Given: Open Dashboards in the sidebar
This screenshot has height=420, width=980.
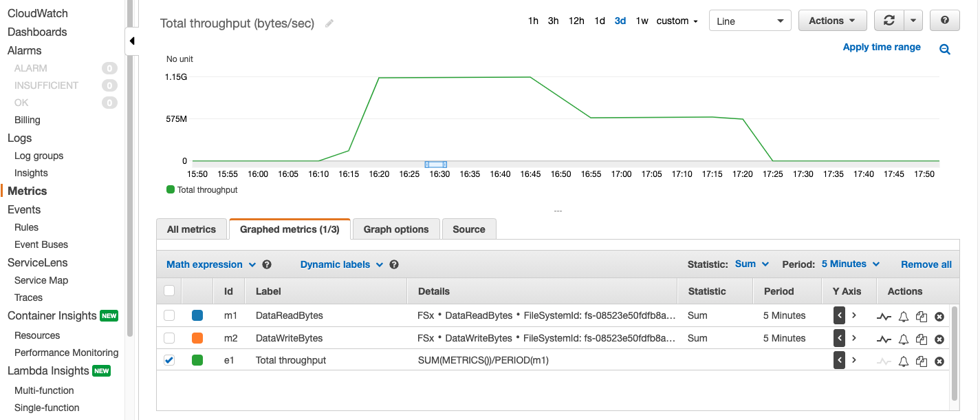Looking at the screenshot, I should click(x=37, y=32).
